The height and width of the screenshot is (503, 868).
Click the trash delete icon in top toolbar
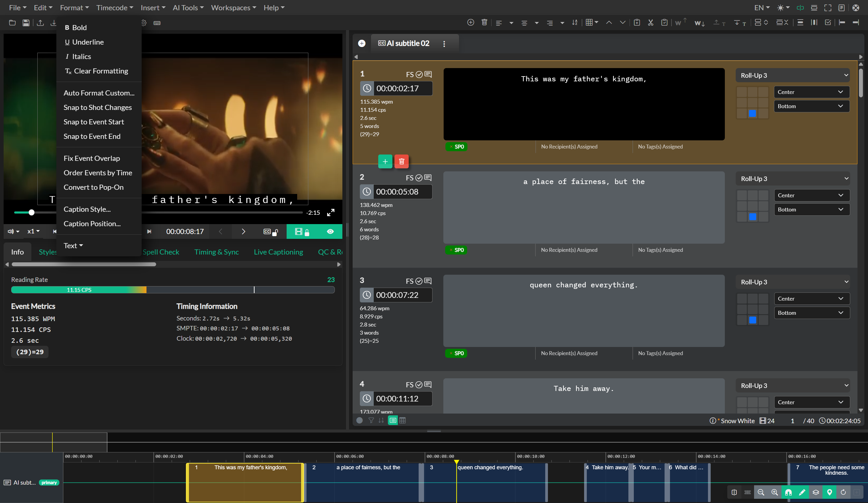point(484,22)
